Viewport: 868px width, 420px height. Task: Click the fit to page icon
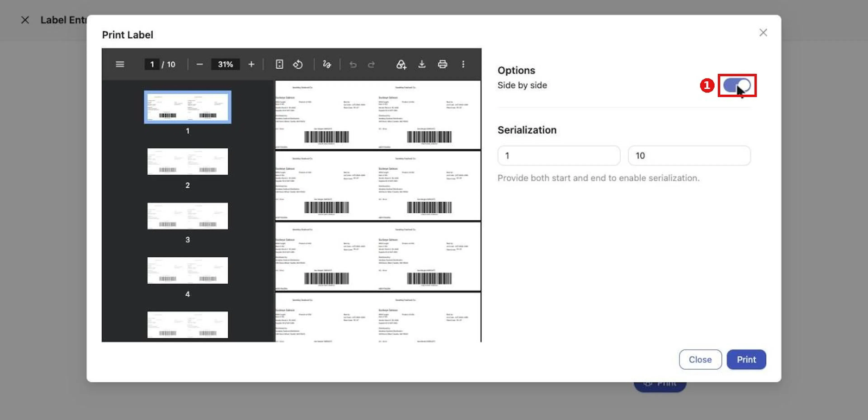point(279,64)
